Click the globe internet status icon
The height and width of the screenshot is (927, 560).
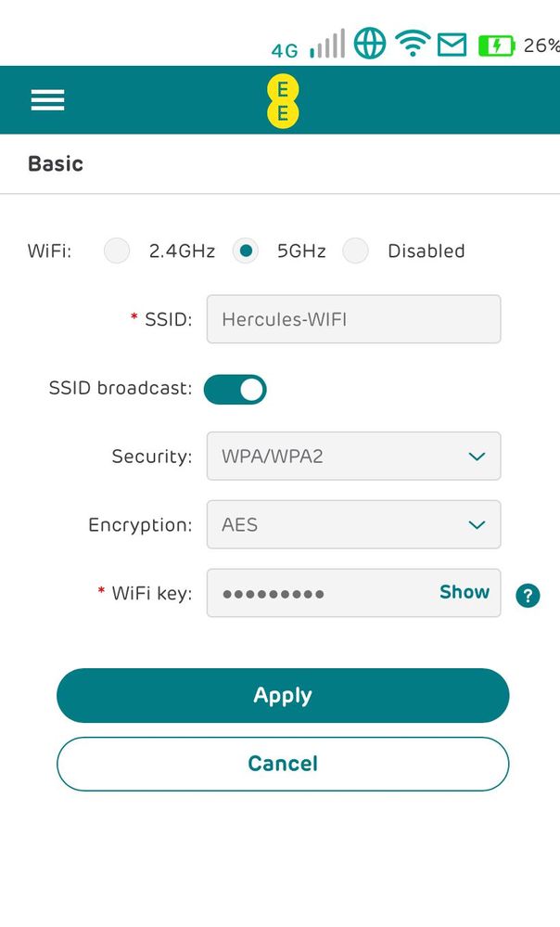pos(370,44)
